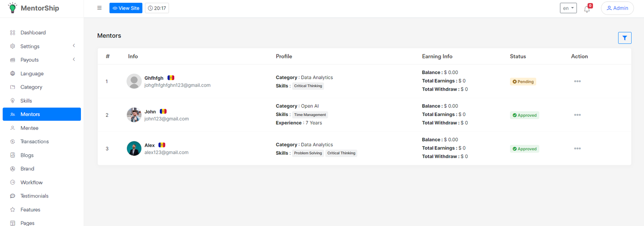Click the hamburger menu icon

coord(99,8)
